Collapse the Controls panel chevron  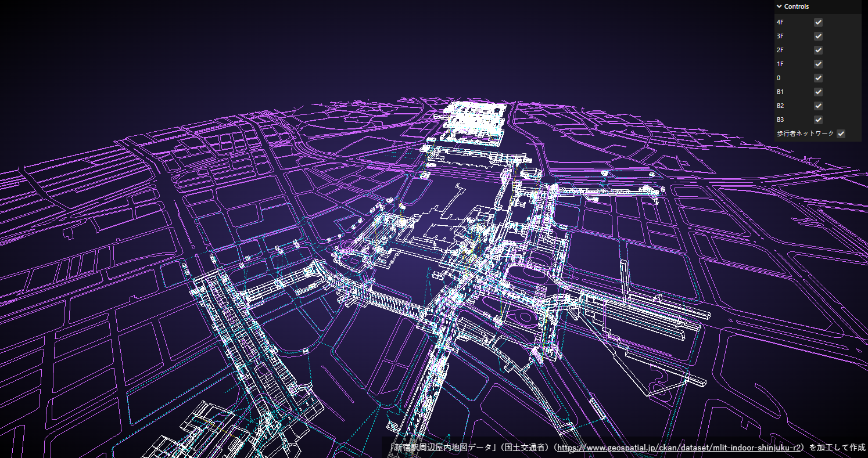tap(779, 6)
